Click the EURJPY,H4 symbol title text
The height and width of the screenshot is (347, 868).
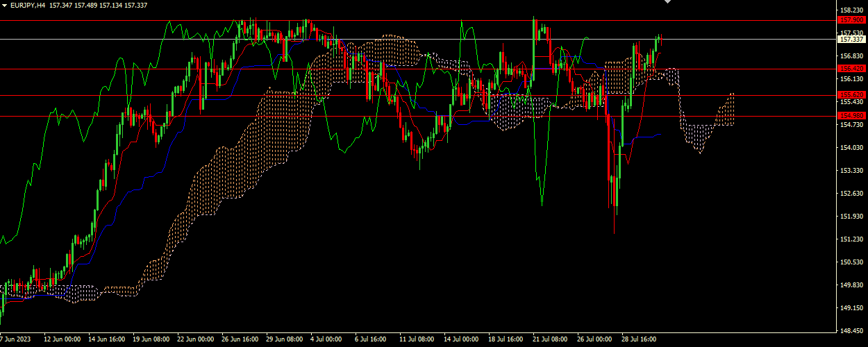28,6
